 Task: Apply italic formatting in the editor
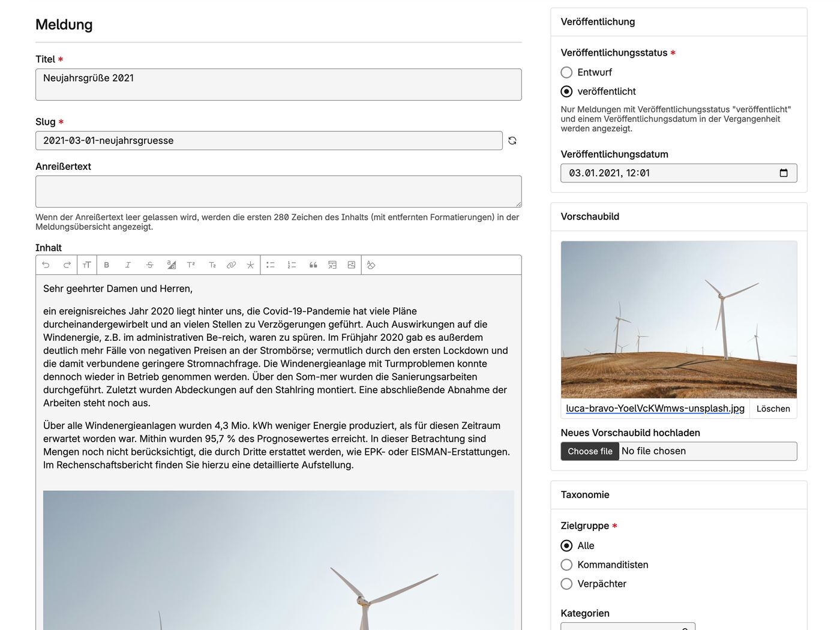click(128, 265)
